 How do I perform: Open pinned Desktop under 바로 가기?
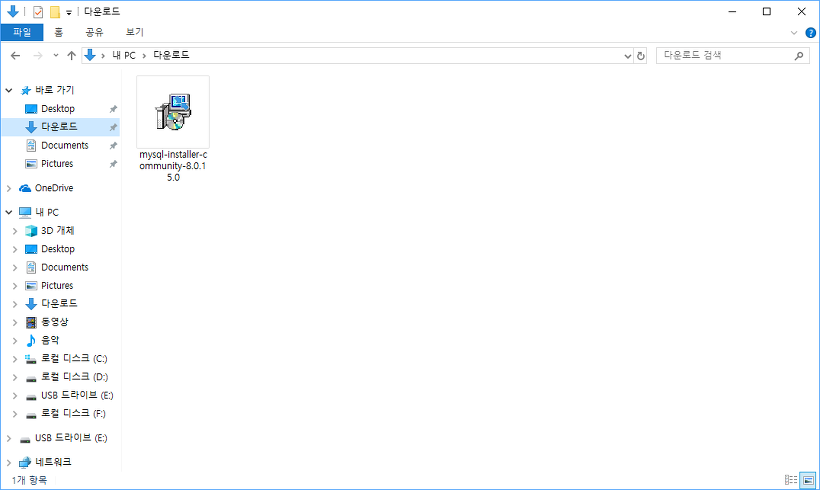click(x=58, y=109)
